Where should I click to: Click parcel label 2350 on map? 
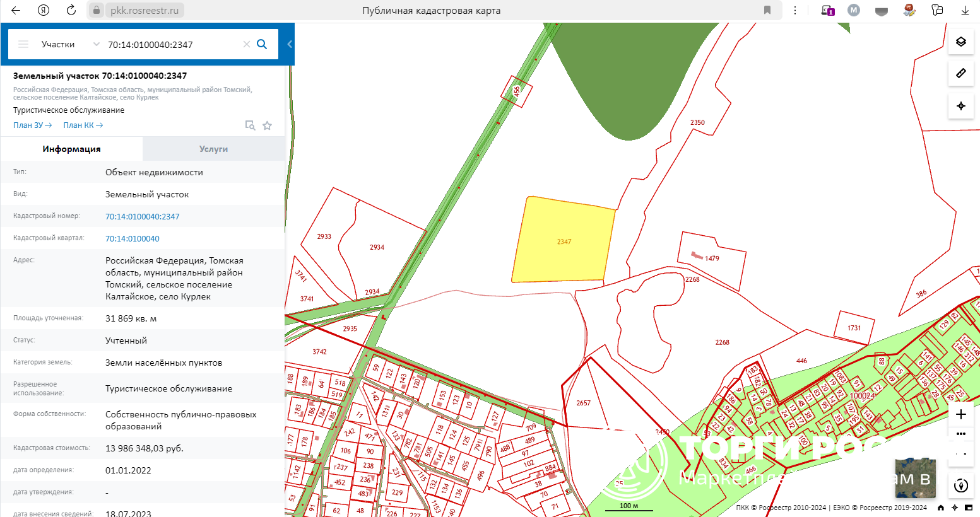click(x=697, y=122)
